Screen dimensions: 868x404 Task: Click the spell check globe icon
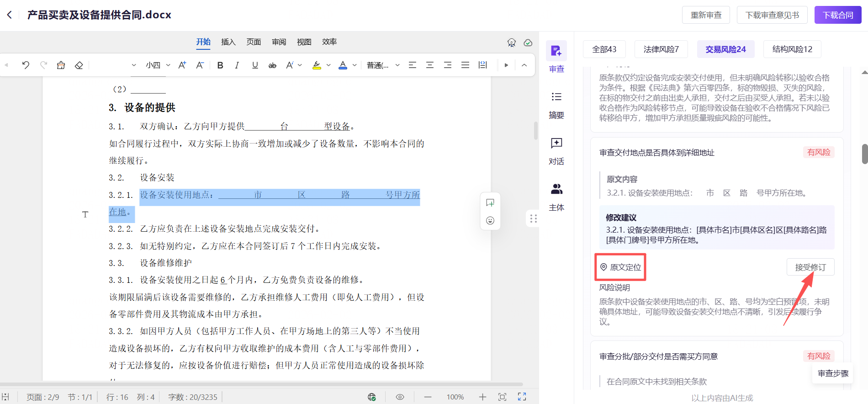click(x=372, y=397)
